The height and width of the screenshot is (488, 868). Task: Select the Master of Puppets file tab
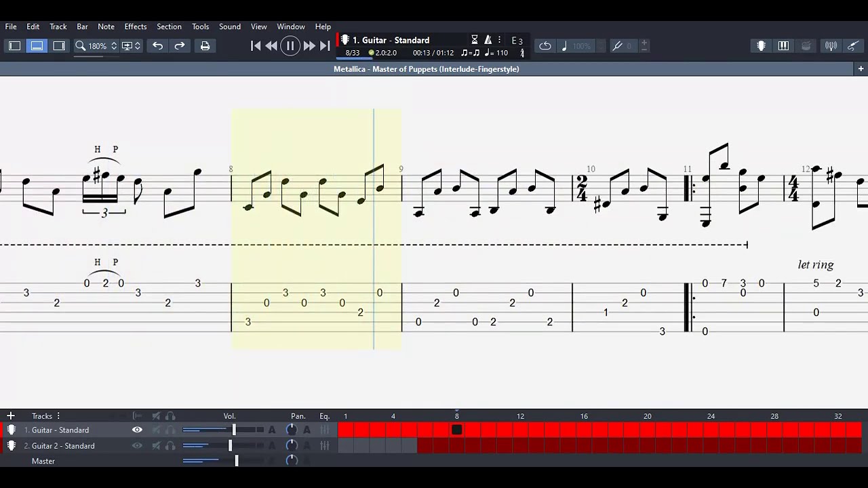[x=427, y=69]
